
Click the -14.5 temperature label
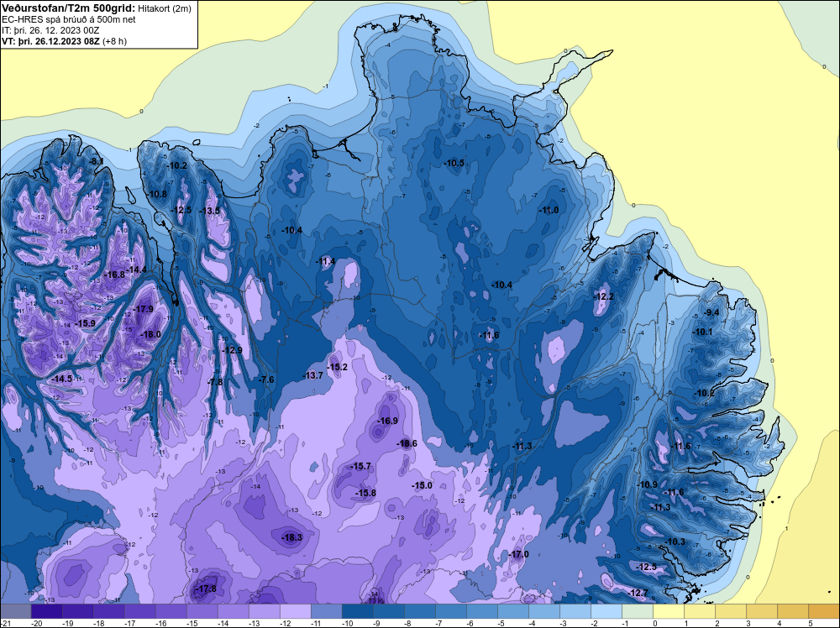tap(61, 379)
